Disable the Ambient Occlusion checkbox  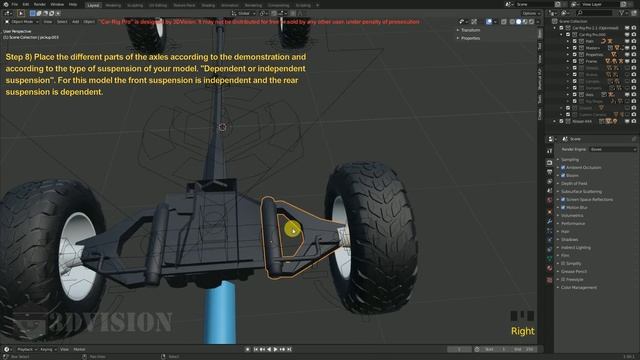tap(563, 168)
